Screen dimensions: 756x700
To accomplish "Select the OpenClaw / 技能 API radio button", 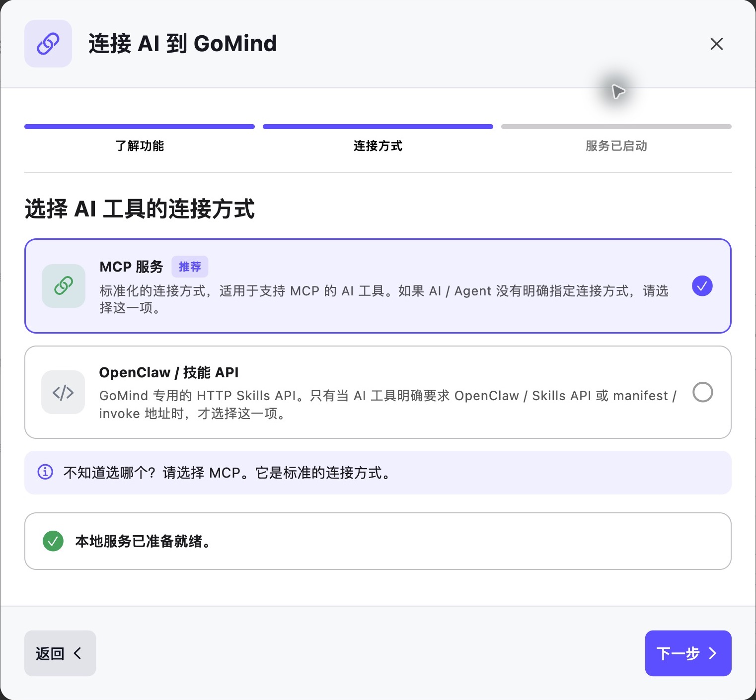I will 703,392.
